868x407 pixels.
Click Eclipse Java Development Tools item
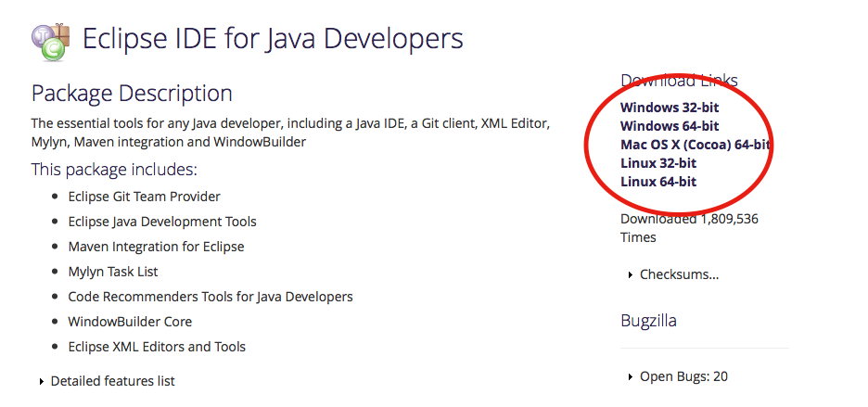(162, 223)
